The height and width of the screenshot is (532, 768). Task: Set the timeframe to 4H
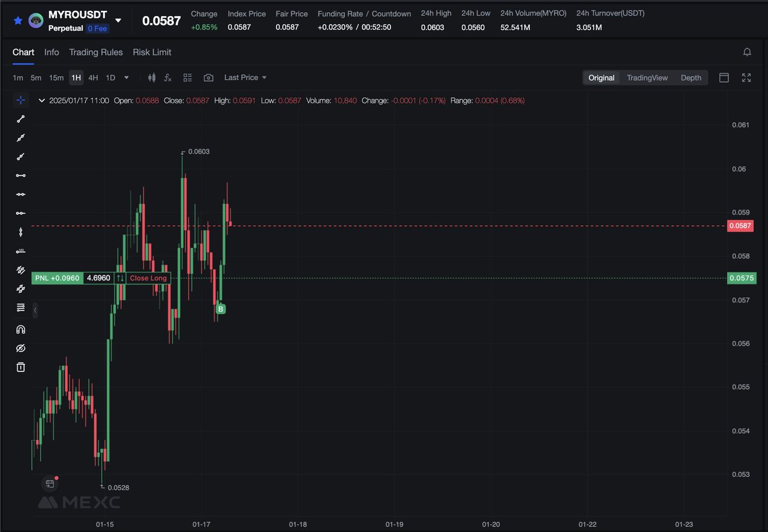pos(93,77)
